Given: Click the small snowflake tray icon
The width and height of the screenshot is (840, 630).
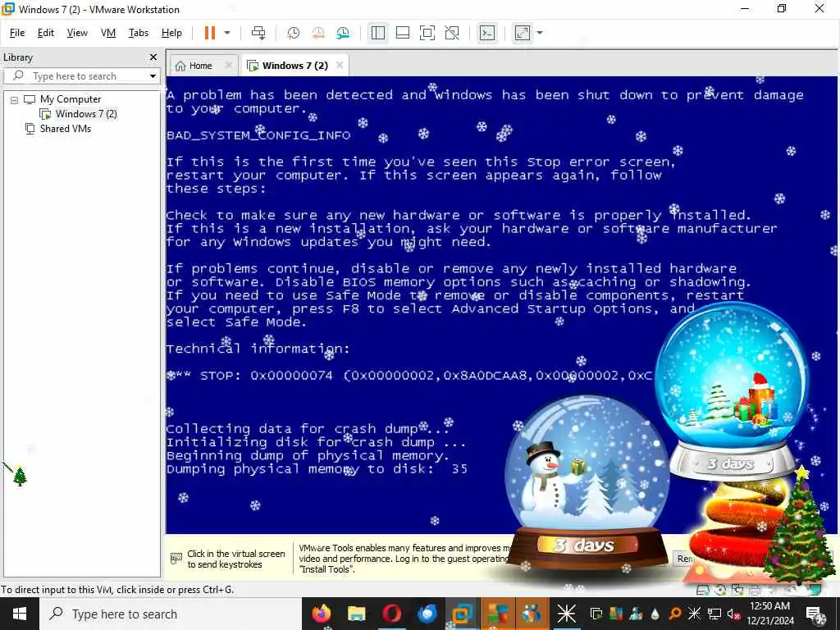Looking at the screenshot, I should (x=694, y=614).
